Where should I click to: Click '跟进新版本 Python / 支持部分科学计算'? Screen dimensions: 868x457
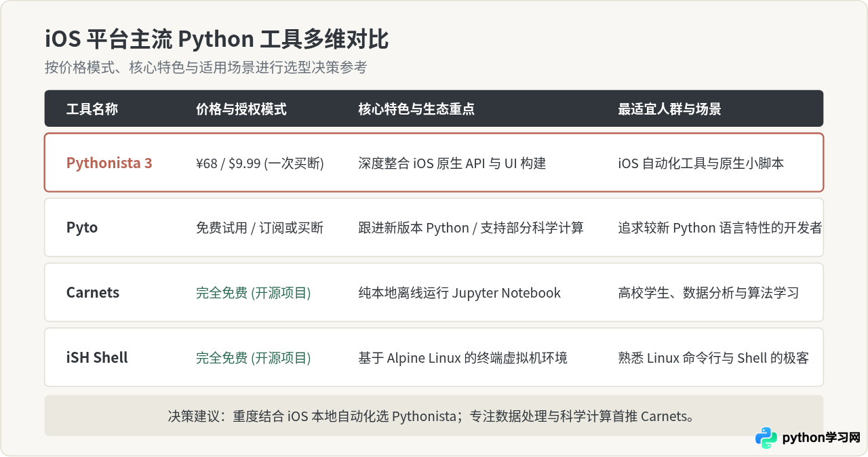[471, 228]
